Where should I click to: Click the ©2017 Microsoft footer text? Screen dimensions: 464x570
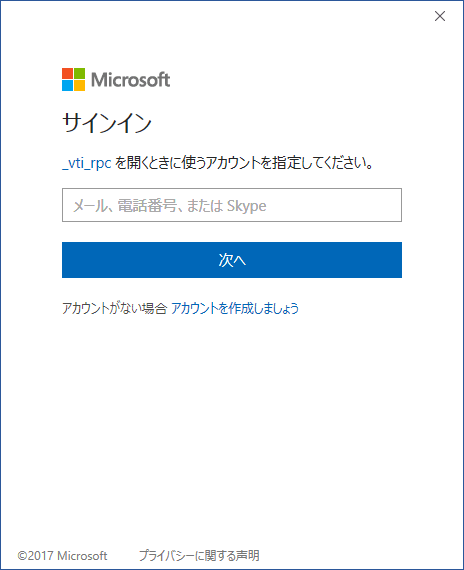pos(62,555)
